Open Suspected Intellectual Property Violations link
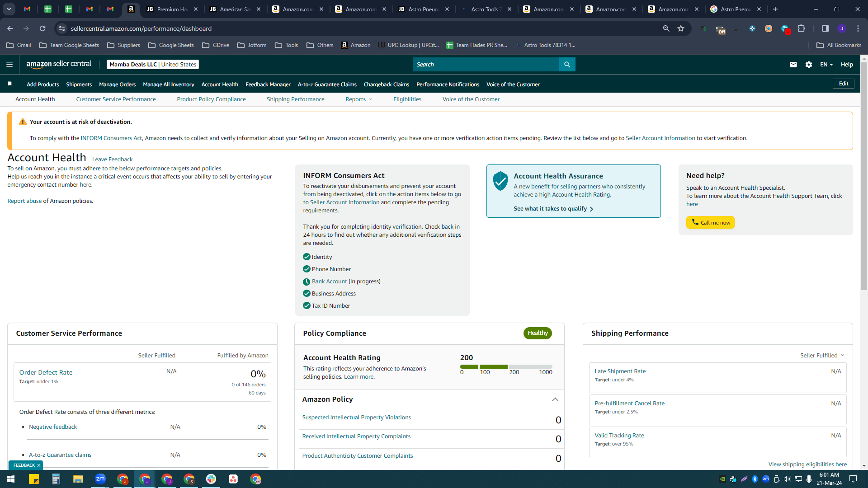 pyautogui.click(x=356, y=418)
